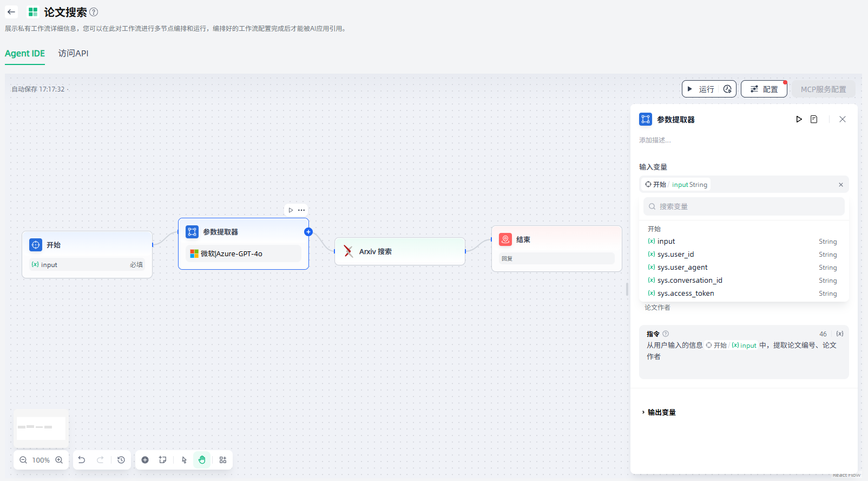Image resolution: width=868 pixels, height=481 pixels.
Task: Click the 搜索变量 search field
Action: click(x=744, y=206)
